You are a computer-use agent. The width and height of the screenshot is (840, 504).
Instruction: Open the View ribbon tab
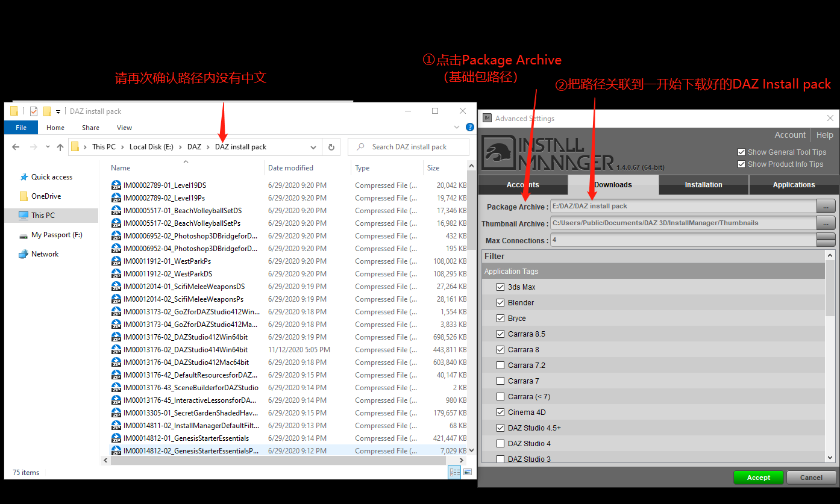[125, 128]
